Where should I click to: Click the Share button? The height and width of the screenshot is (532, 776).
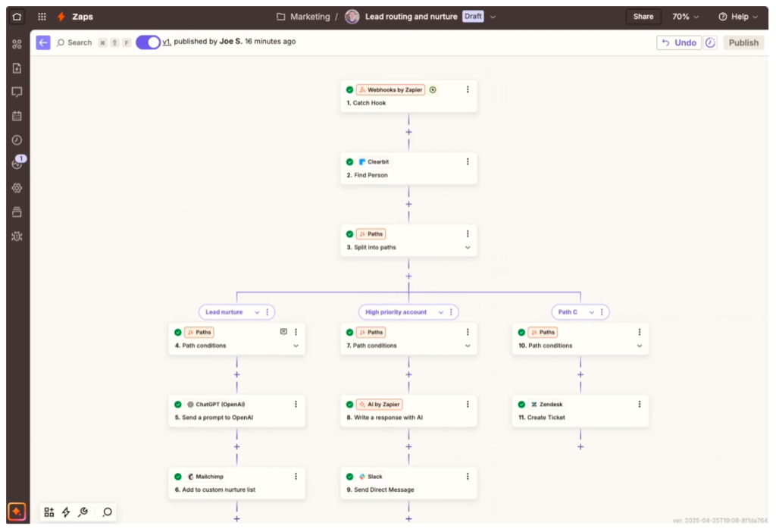[643, 17]
